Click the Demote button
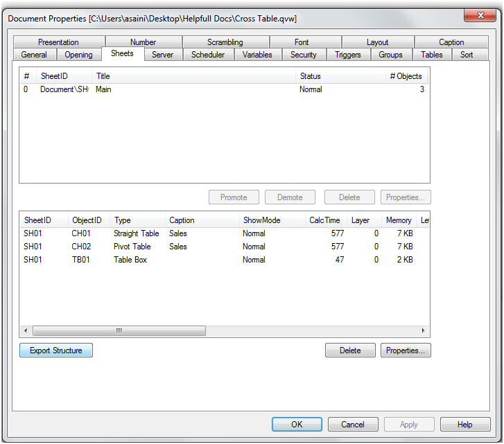Screen dimensions: 504x444 click(290, 197)
